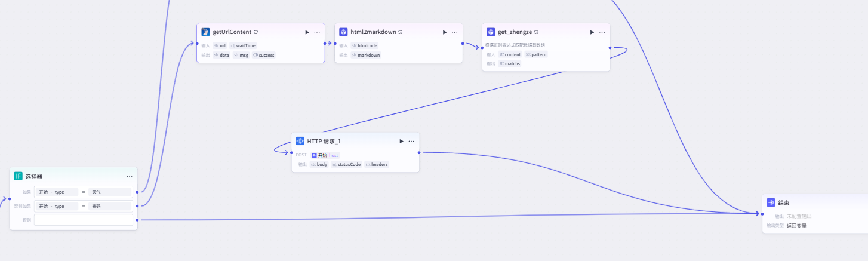Click the html2markdown cube icon

click(x=343, y=32)
